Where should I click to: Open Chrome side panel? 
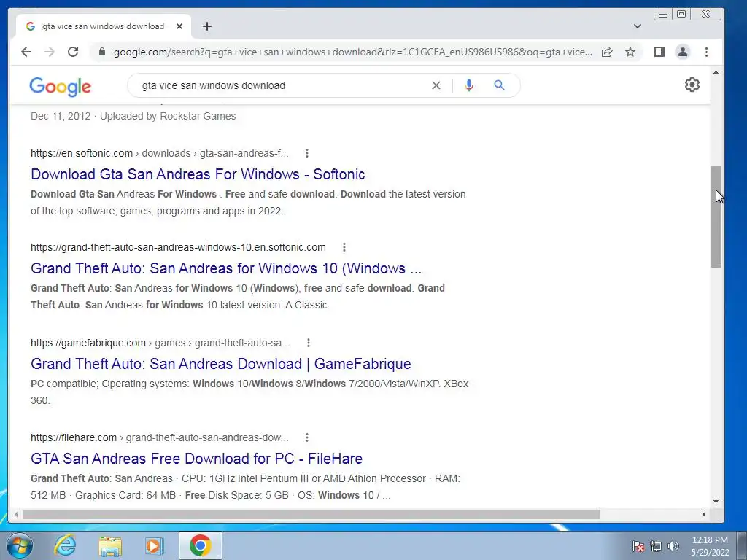[x=659, y=52]
